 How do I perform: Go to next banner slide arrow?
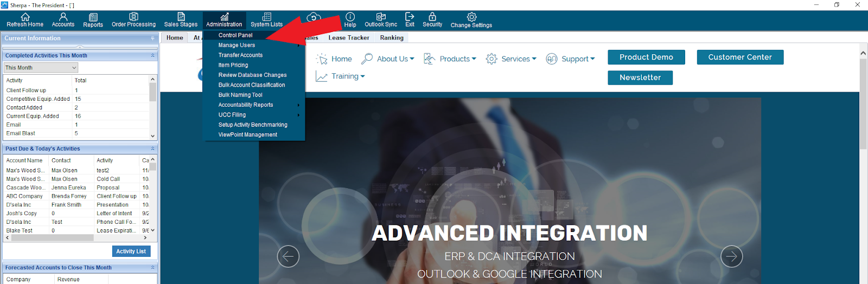[x=731, y=256]
